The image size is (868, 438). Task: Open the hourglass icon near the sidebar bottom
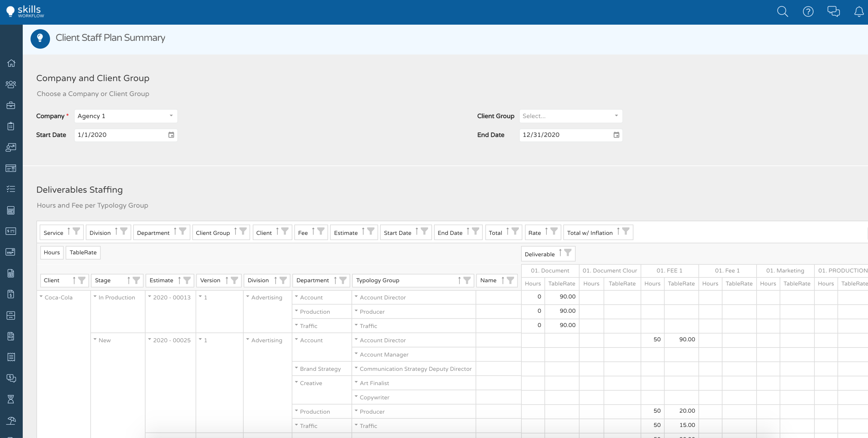(x=11, y=399)
